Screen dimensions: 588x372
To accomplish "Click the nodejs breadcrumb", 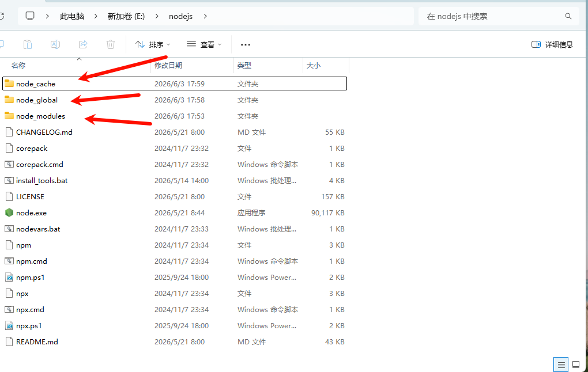I will click(181, 16).
